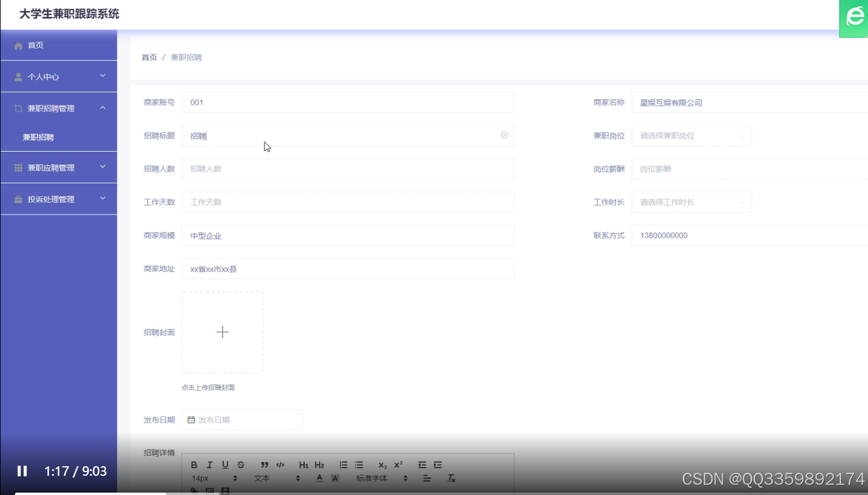Open the text alignment options
868x495 pixels.
[427, 478]
